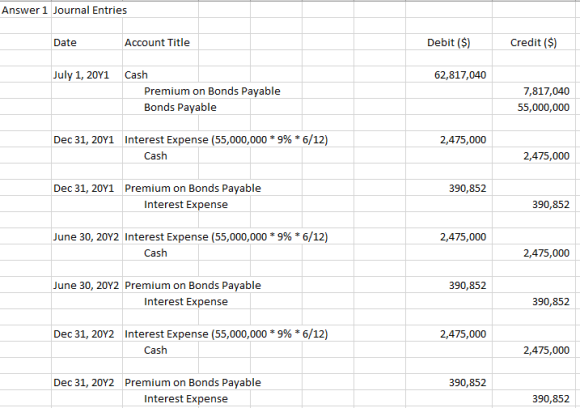This screenshot has height=408, width=580.
Task: Select the 'Account Title' header cell
Action: coord(157,43)
